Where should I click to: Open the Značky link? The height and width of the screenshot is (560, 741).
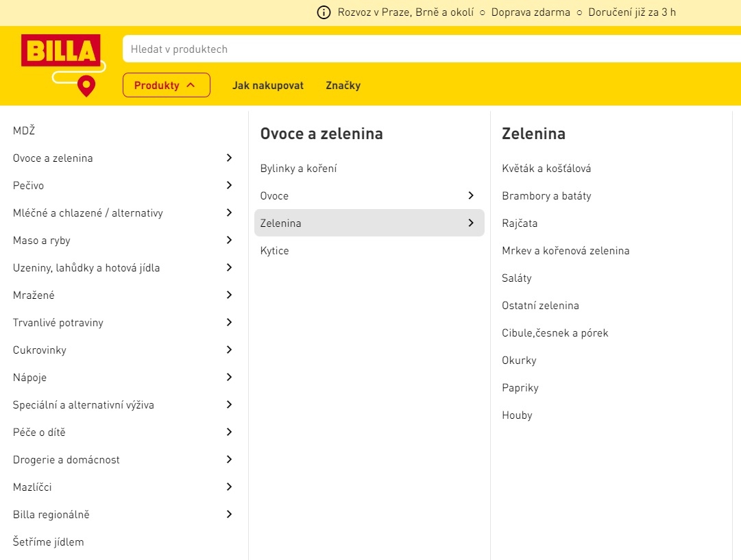[343, 86]
